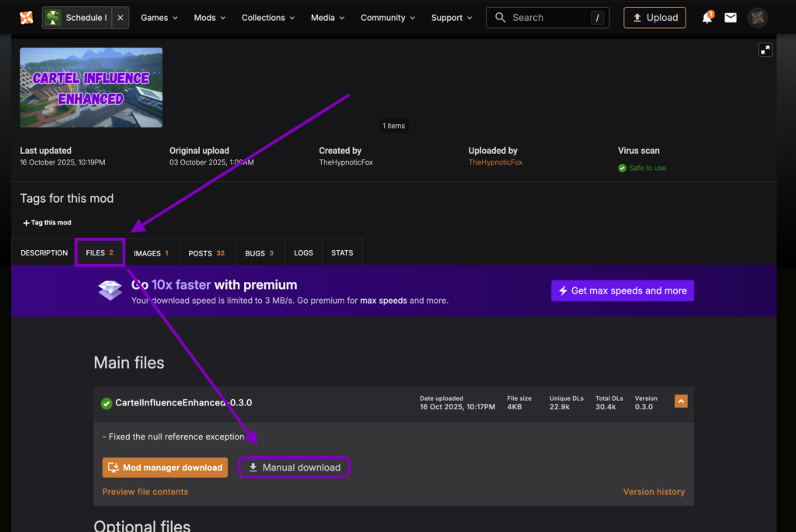
Task: Close the Schedule I game filter
Action: tap(120, 18)
